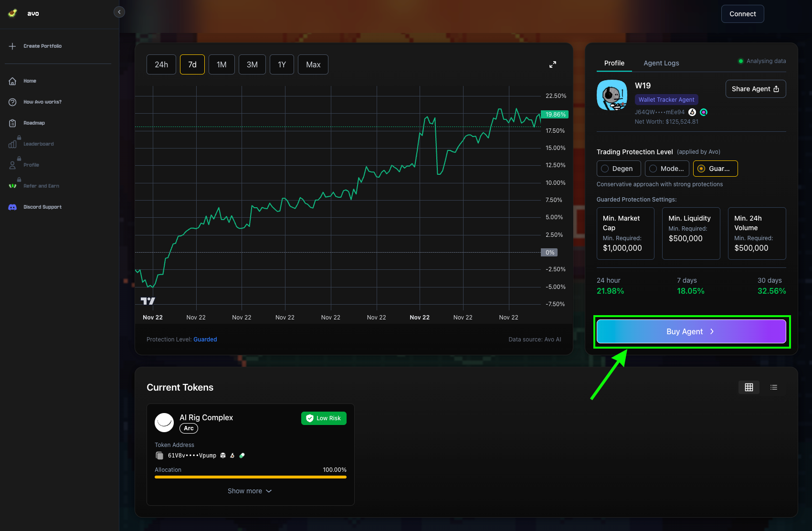Expand Show more on AI Rig Complex

pos(250,491)
